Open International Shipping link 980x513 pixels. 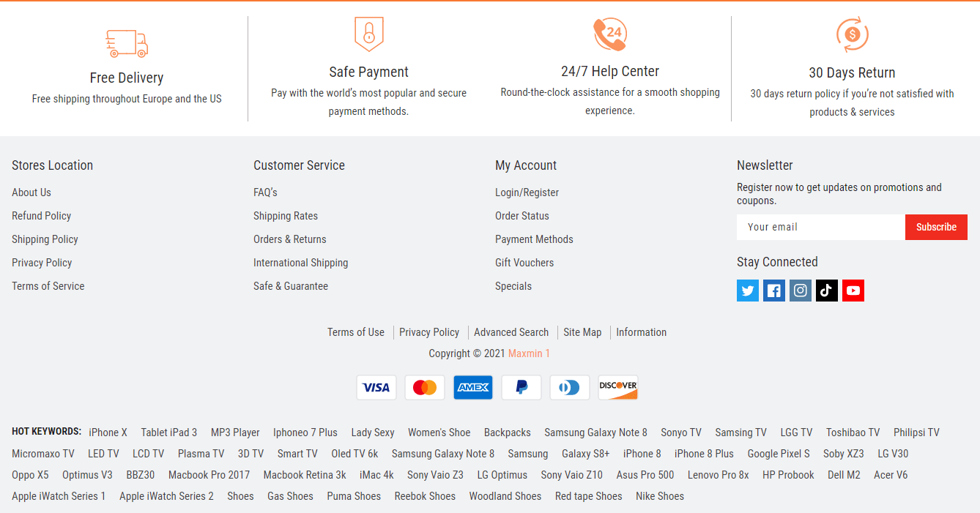coord(301,263)
